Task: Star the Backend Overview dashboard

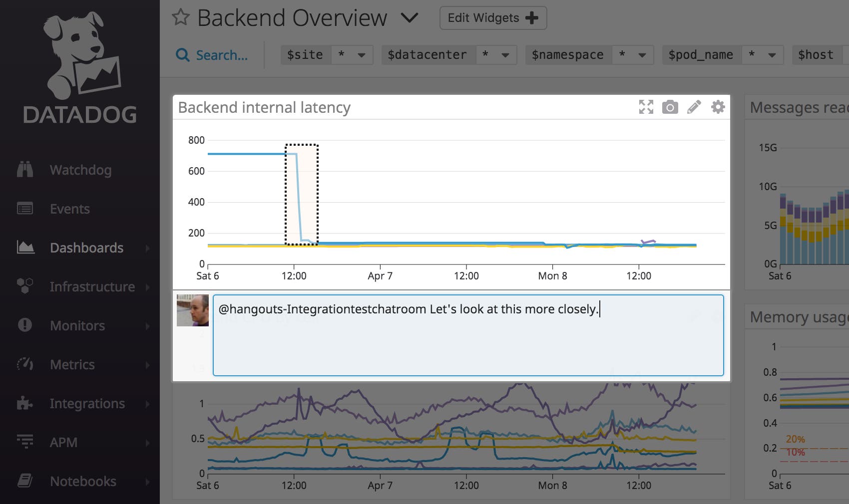Action: [x=181, y=17]
